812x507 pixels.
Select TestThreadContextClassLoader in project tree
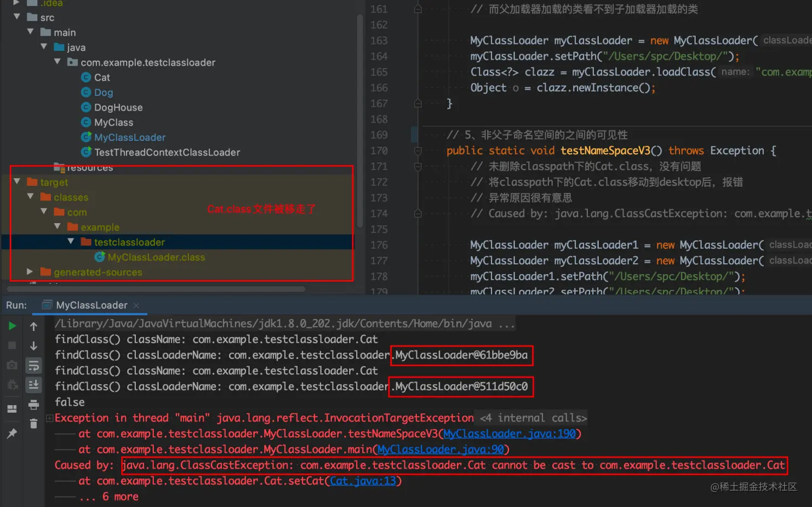pyautogui.click(x=167, y=152)
